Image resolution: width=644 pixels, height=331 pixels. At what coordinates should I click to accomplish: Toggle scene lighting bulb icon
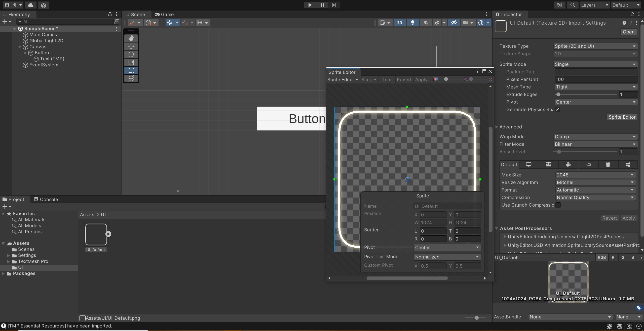pos(412,23)
